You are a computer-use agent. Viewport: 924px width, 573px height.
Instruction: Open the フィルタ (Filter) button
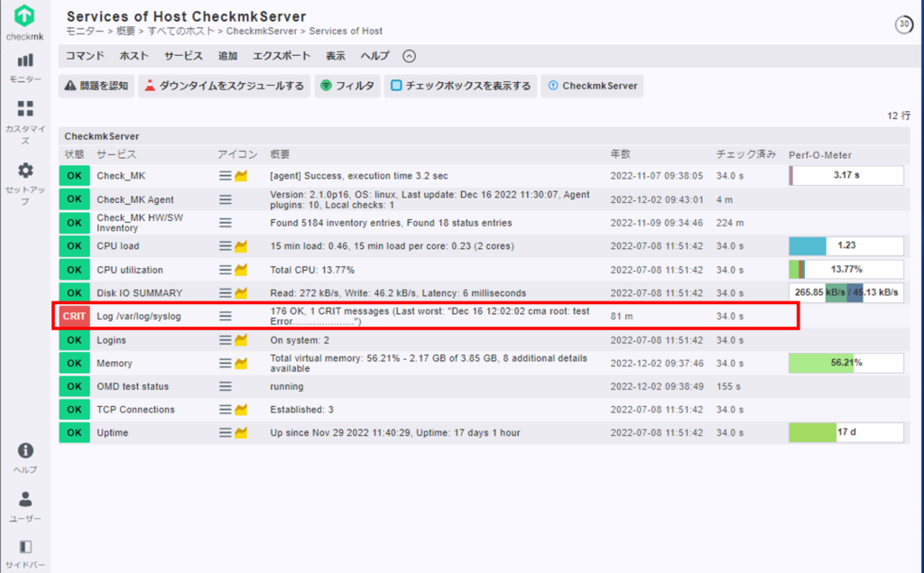tap(347, 86)
